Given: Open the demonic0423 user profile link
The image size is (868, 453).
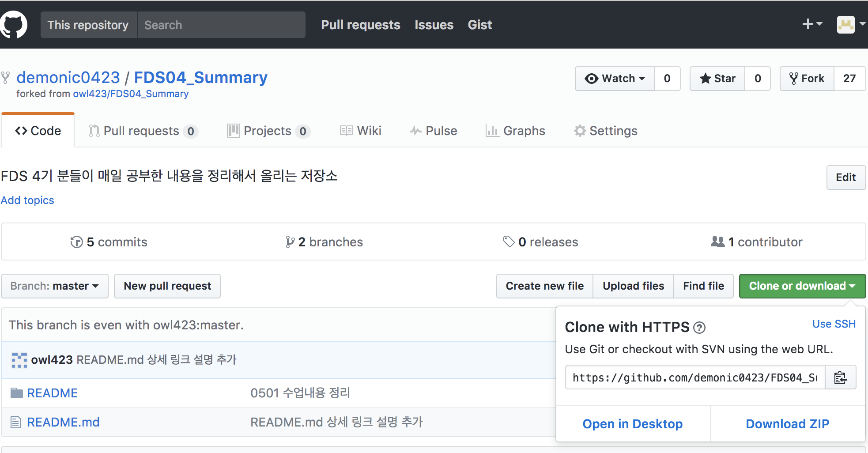Looking at the screenshot, I should [x=68, y=78].
